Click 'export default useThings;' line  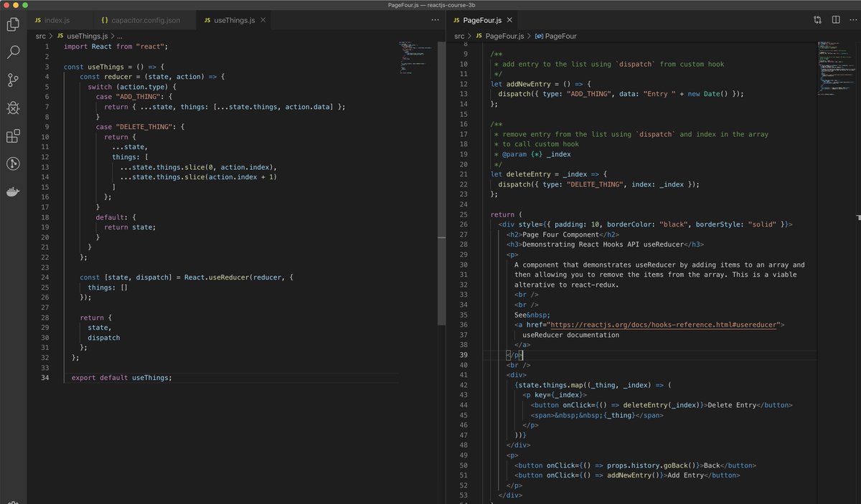point(122,378)
